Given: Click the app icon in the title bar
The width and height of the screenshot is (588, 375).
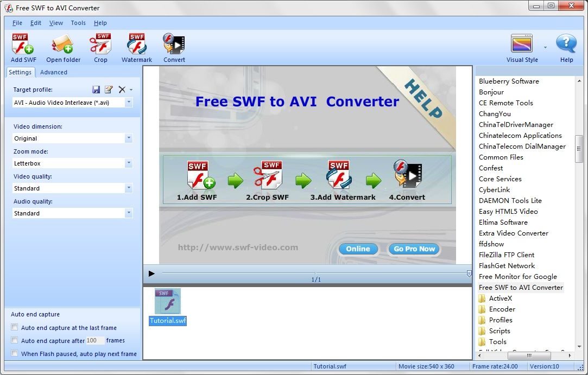Looking at the screenshot, I should (8, 8).
